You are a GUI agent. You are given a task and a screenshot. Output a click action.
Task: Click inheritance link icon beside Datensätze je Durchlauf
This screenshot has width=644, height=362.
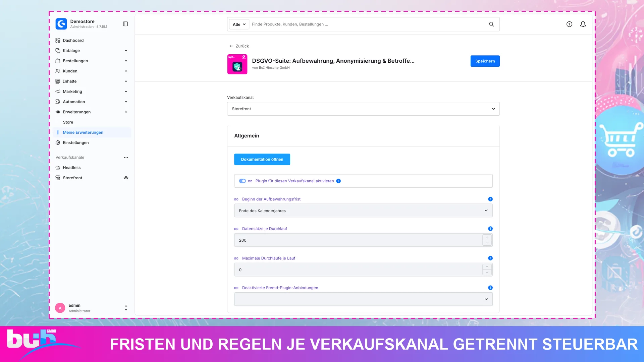(x=236, y=229)
